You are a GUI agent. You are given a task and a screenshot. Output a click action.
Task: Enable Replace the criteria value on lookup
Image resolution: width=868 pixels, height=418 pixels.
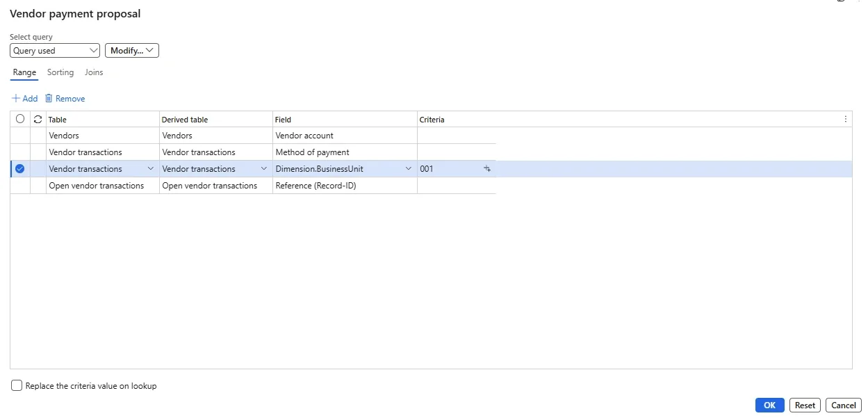click(x=17, y=385)
